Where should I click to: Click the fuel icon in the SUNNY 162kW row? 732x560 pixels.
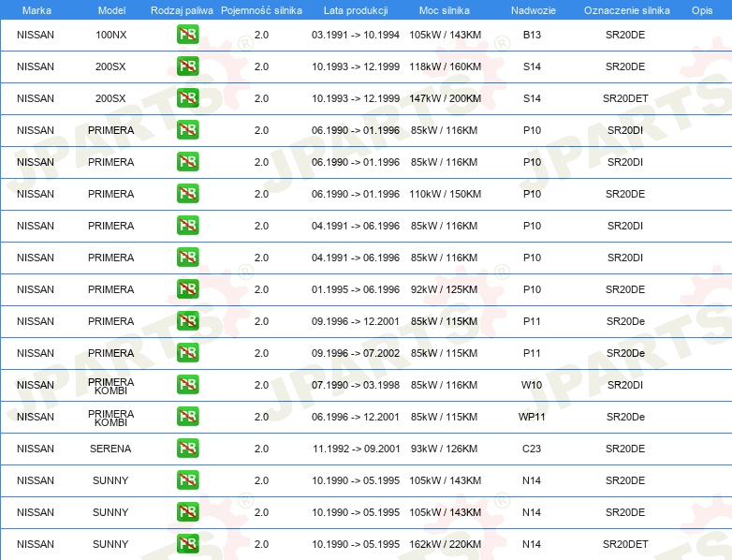pyautogui.click(x=187, y=544)
